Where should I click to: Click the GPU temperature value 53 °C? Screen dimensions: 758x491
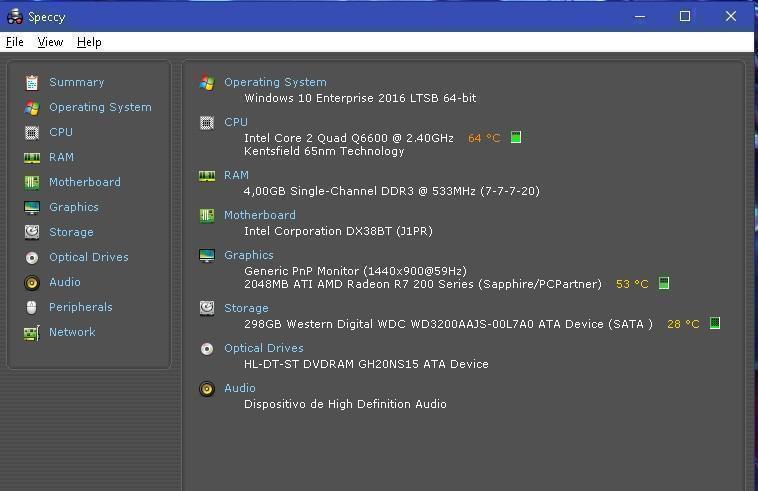tap(632, 284)
